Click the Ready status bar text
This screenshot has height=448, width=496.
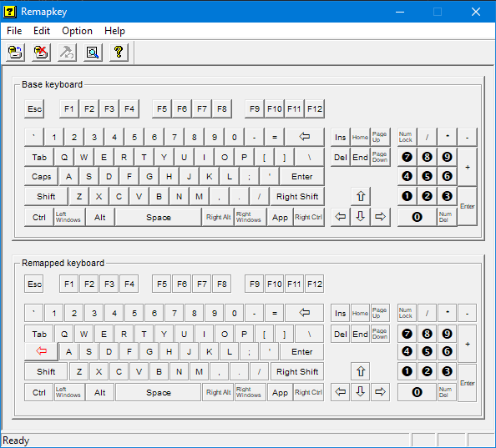[16, 440]
